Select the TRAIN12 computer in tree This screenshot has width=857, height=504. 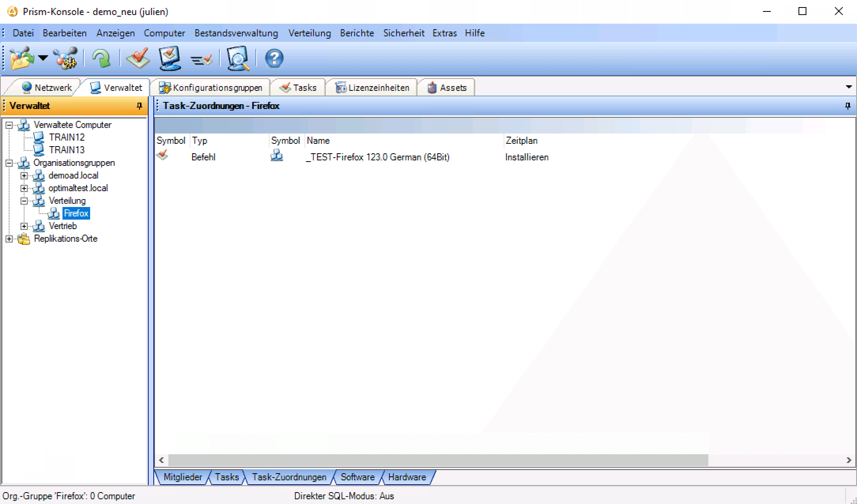(66, 137)
